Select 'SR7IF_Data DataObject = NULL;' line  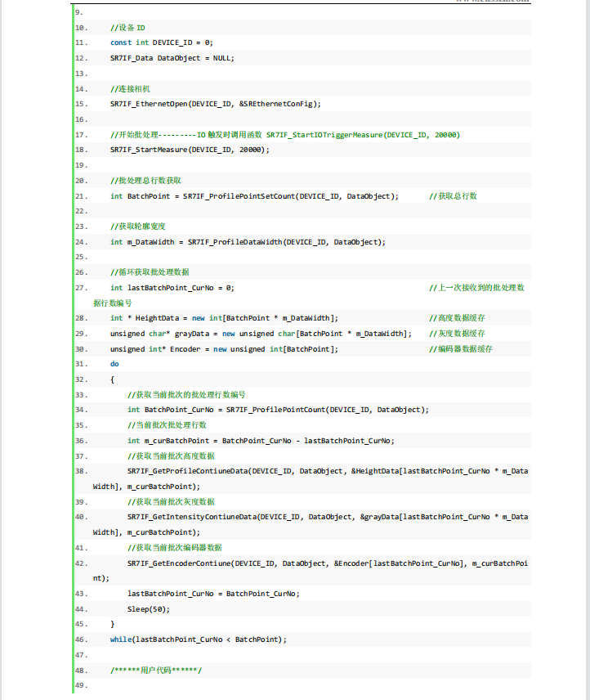coord(172,58)
